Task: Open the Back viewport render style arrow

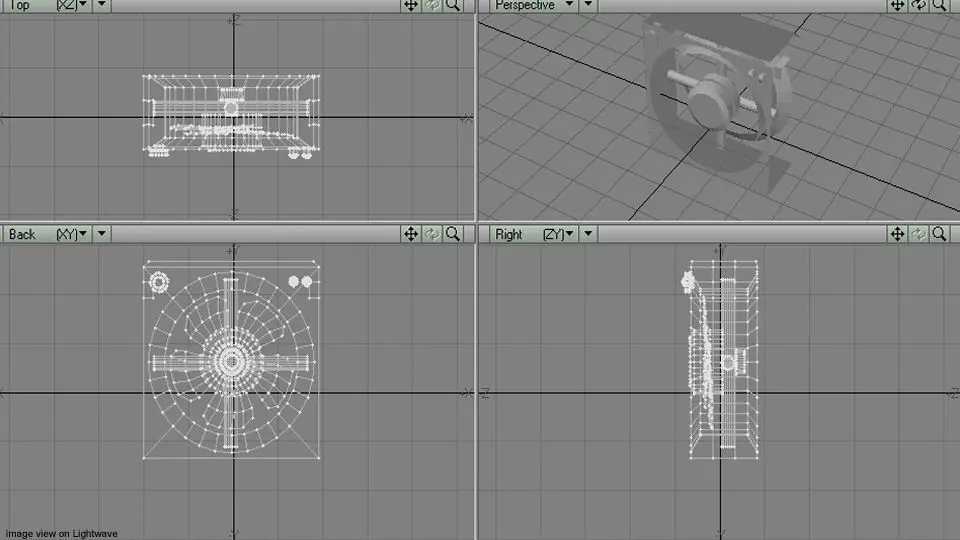Action: 102,234
